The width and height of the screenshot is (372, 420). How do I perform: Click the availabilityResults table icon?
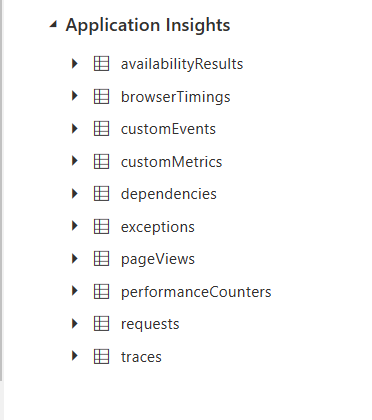(x=101, y=64)
